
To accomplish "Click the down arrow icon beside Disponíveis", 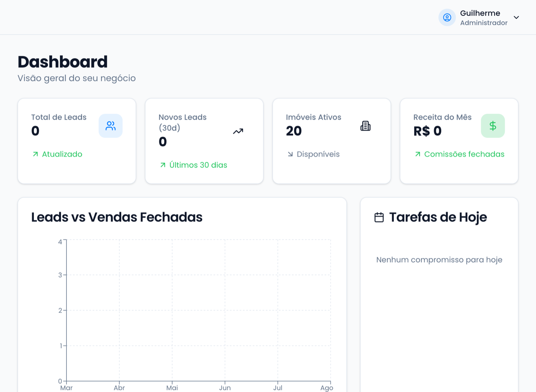I will coord(290,154).
